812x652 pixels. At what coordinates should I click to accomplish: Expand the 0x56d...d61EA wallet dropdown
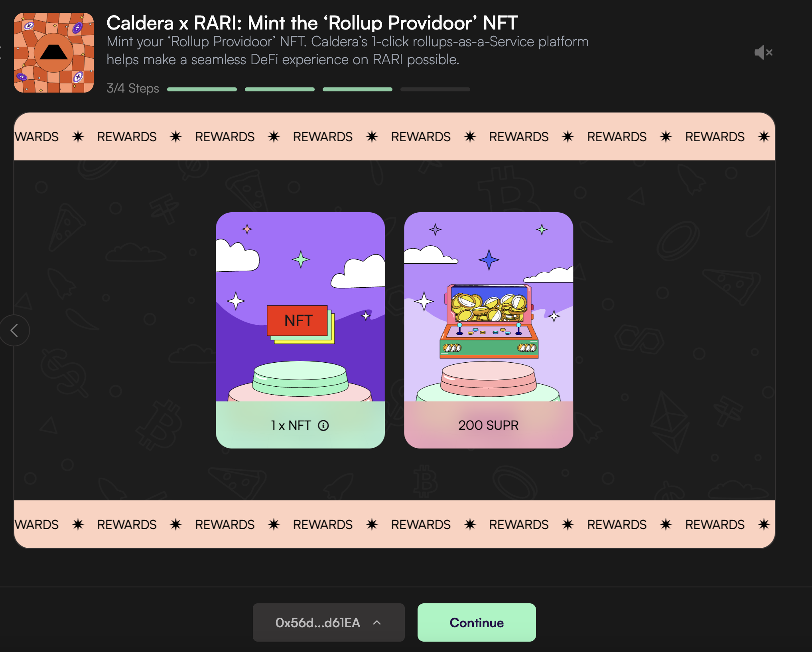(329, 622)
